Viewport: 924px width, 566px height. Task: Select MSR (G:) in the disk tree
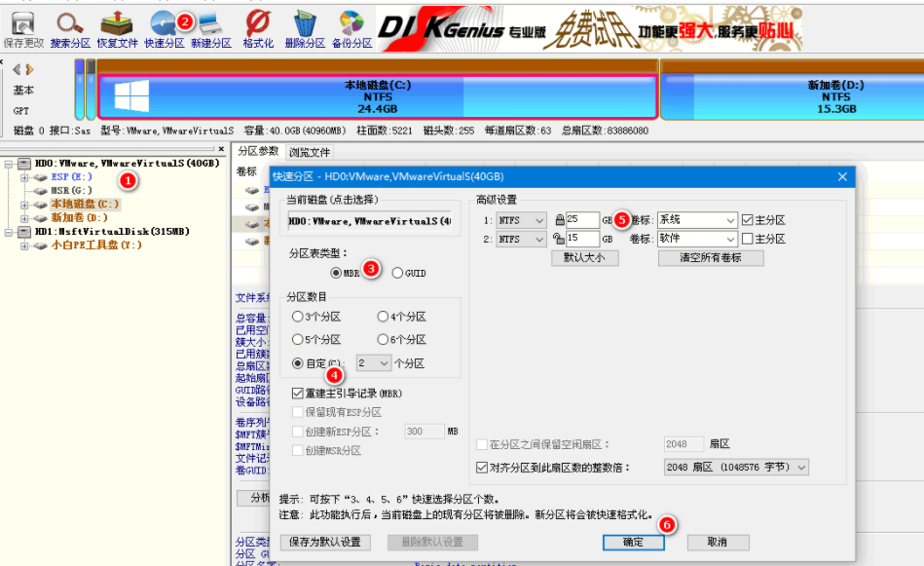tap(71, 190)
